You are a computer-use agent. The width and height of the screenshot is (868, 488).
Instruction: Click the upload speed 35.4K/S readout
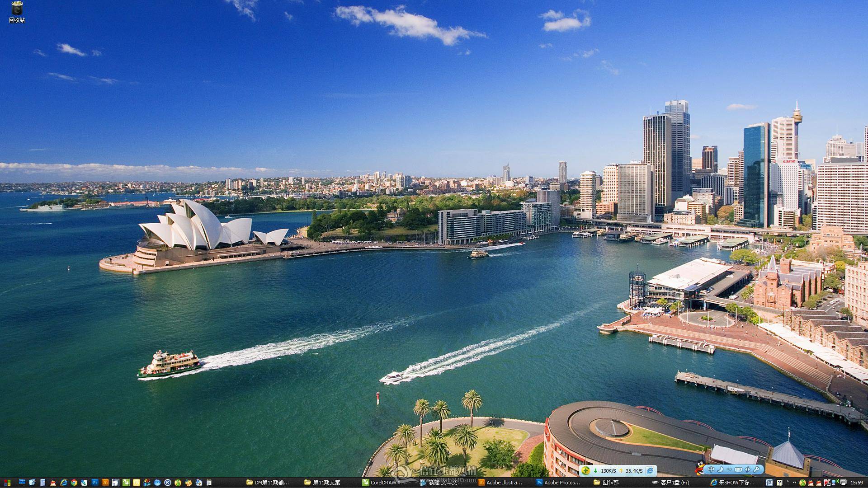pos(634,471)
